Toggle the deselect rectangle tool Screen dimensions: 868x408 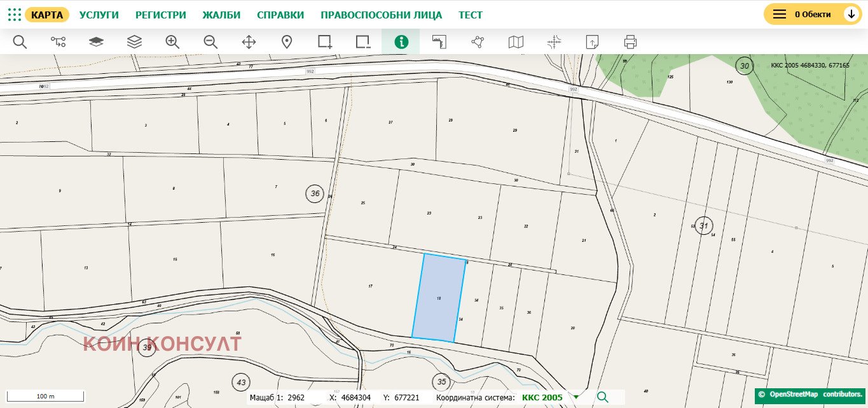tap(362, 41)
